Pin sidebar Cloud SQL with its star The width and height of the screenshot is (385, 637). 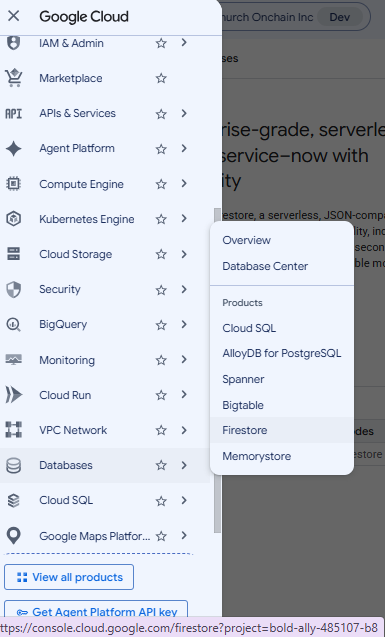(x=161, y=500)
